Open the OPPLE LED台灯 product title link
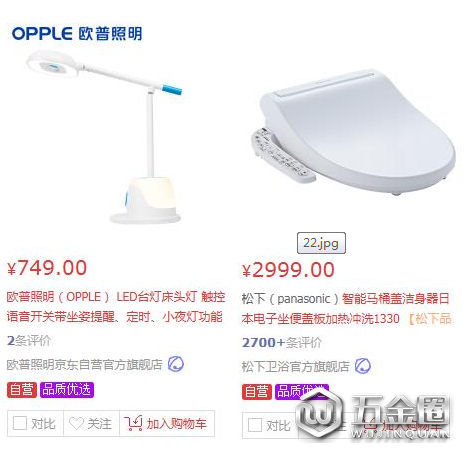This screenshot has width=466, height=454. pyautogui.click(x=115, y=306)
